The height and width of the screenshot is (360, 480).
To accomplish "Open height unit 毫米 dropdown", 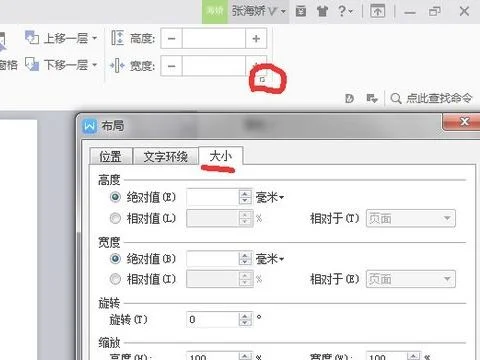I will (270, 197).
